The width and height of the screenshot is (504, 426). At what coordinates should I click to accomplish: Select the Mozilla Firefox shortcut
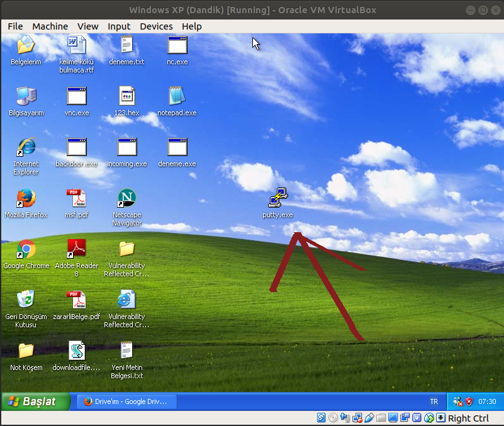pos(26,198)
